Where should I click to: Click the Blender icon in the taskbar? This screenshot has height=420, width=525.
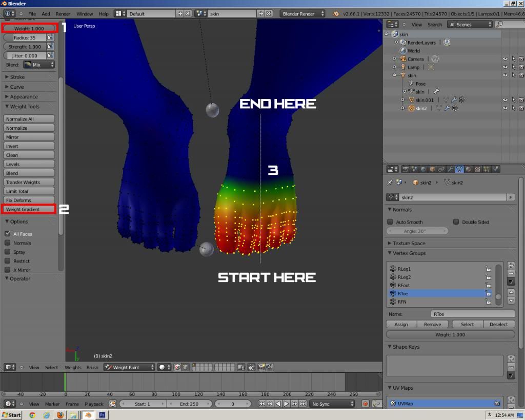pos(88,415)
